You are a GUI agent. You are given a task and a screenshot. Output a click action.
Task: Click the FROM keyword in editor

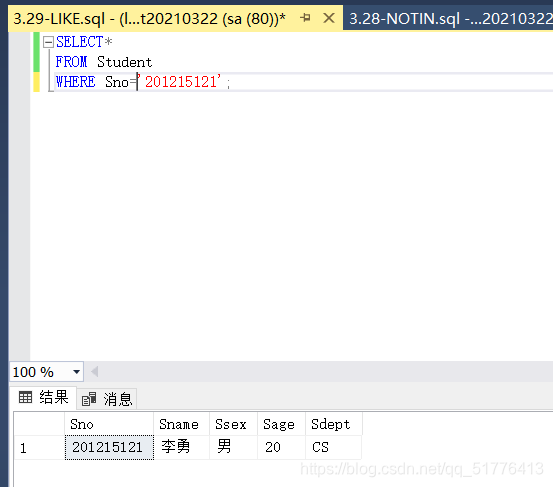coord(72,62)
